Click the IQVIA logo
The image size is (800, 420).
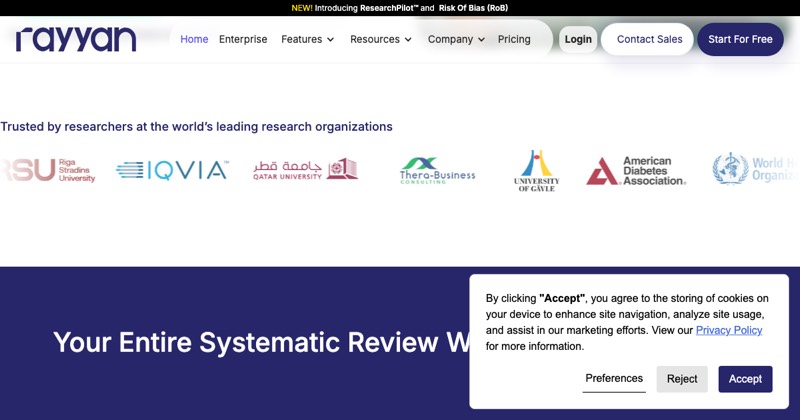(x=172, y=170)
